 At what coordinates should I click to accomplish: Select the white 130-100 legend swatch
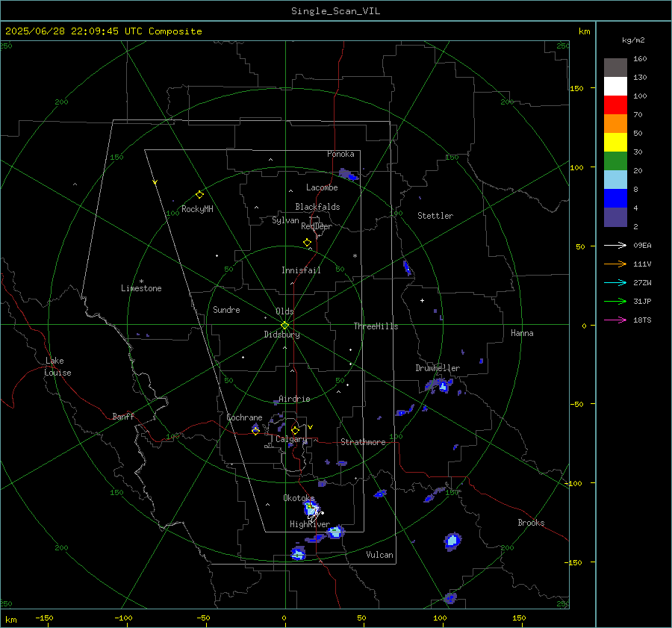pos(615,86)
